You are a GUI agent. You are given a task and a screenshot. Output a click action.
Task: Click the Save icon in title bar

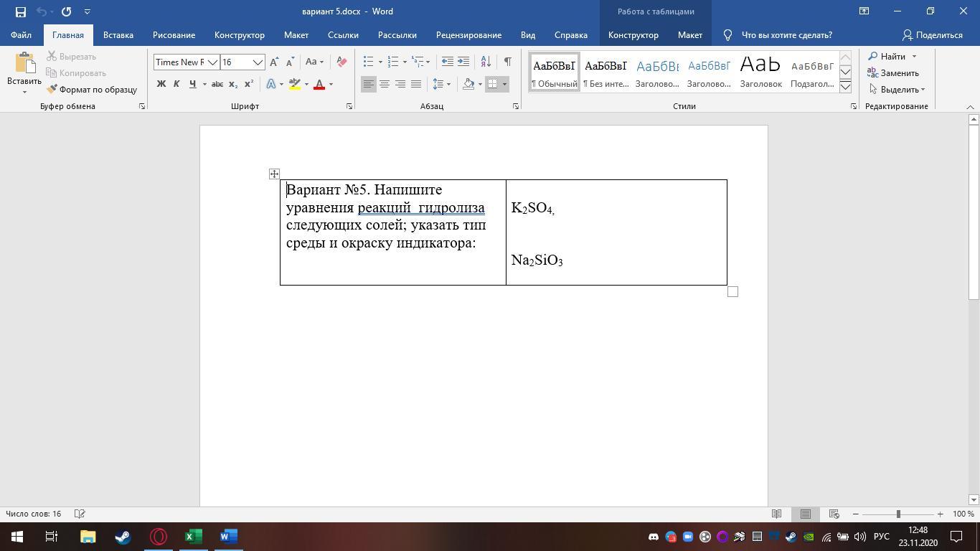pyautogui.click(x=20, y=11)
